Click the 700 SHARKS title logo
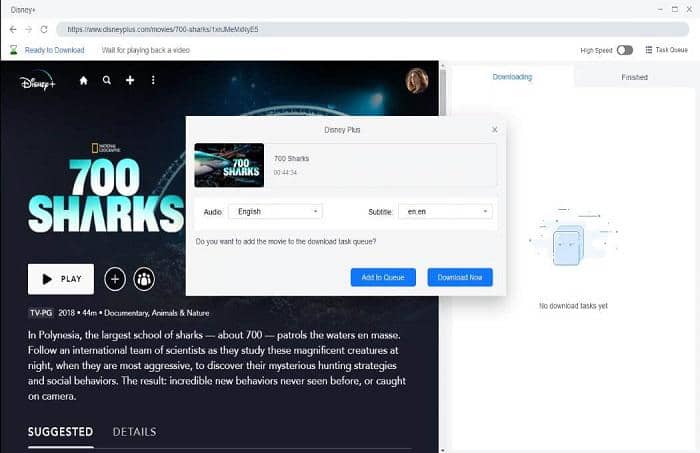Screen dimensions: 700x453 click(x=106, y=195)
